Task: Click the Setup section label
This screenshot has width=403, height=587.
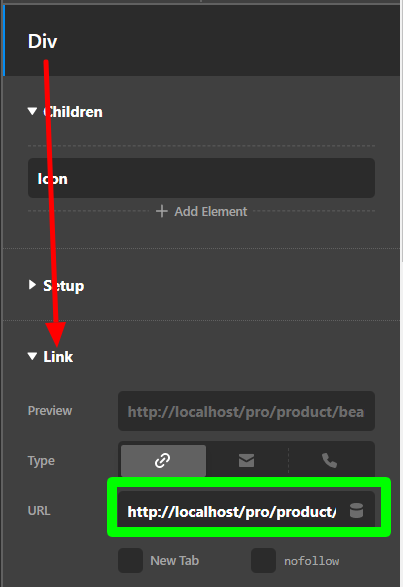Action: coord(63,286)
